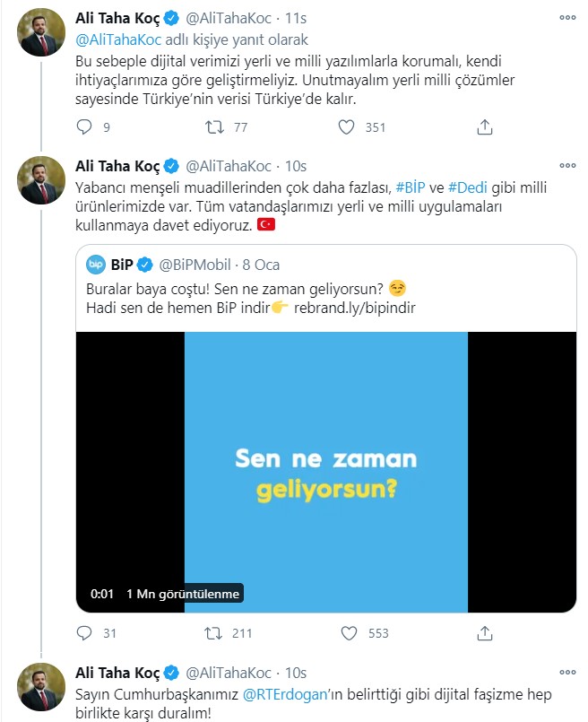Open the share icon on the BiP tweet
This screenshot has height=722, width=588.
click(x=485, y=633)
